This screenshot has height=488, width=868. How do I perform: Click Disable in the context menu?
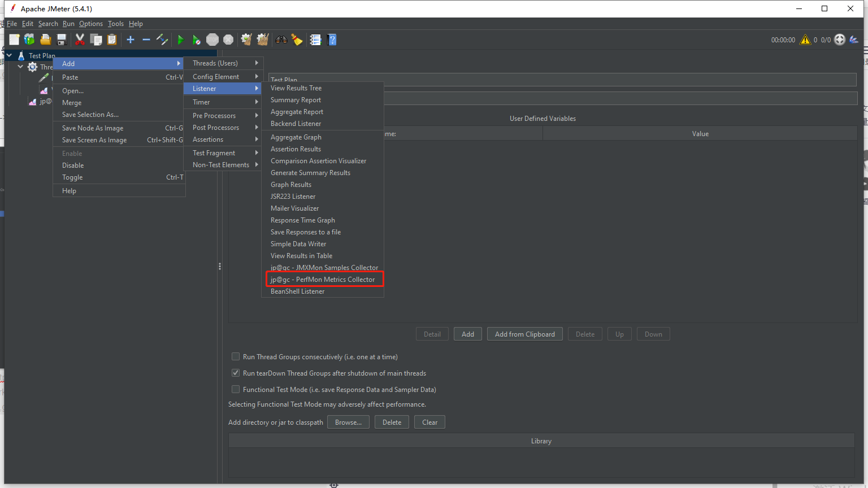point(119,165)
